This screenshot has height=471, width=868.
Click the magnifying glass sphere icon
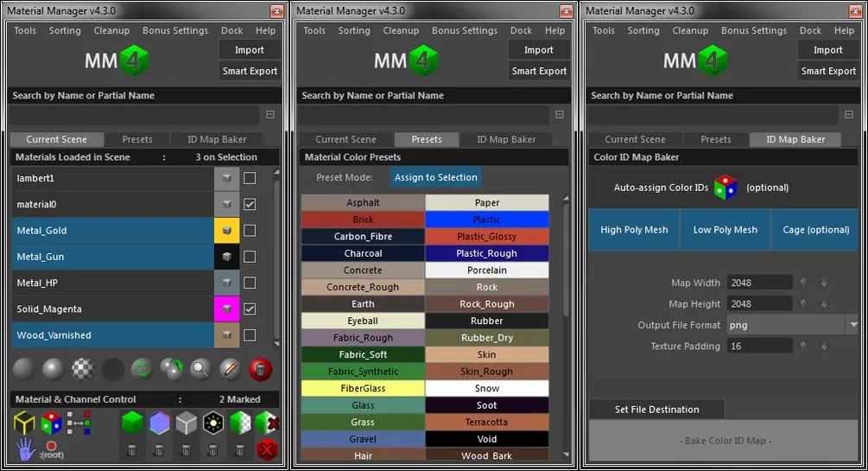201,370
